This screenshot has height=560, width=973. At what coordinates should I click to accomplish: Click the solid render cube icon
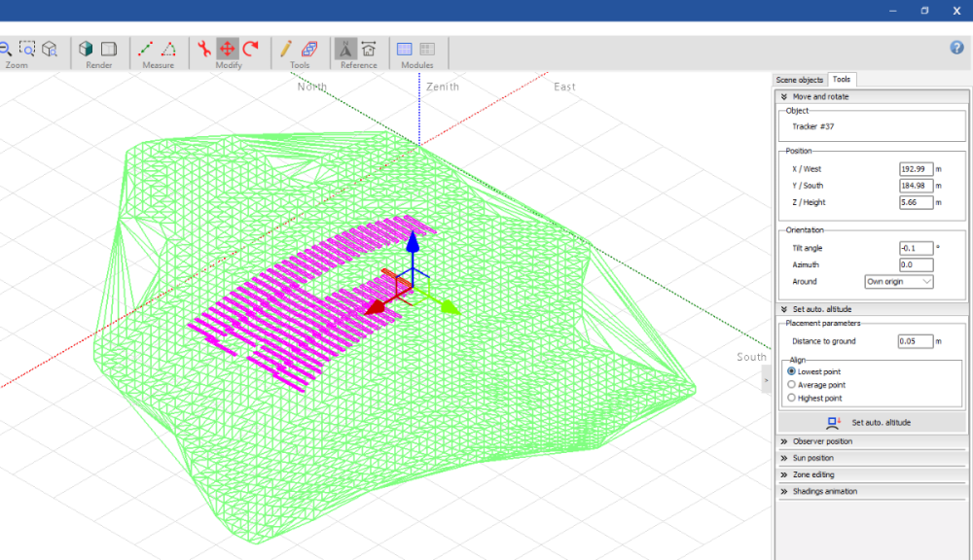pos(87,49)
